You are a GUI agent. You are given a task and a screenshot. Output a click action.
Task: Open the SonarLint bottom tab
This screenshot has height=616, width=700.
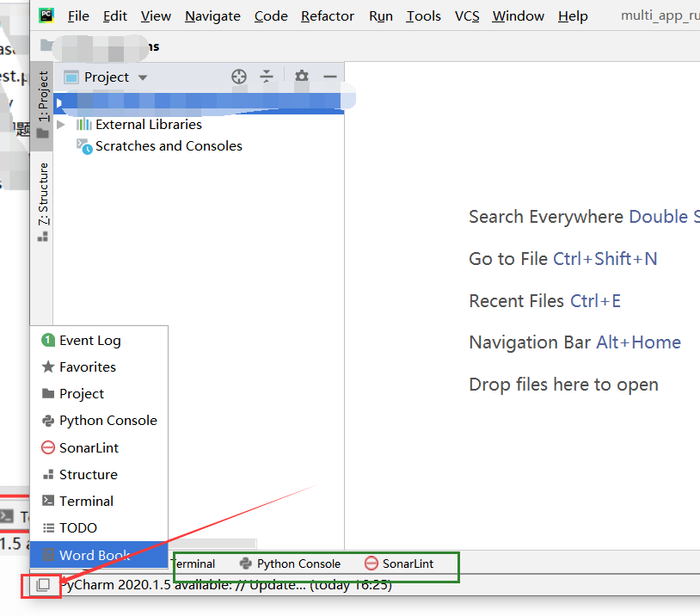(x=399, y=564)
